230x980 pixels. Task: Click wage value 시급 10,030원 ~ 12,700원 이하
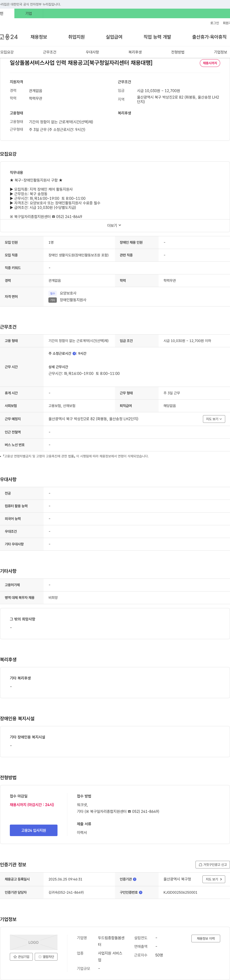(x=187, y=341)
